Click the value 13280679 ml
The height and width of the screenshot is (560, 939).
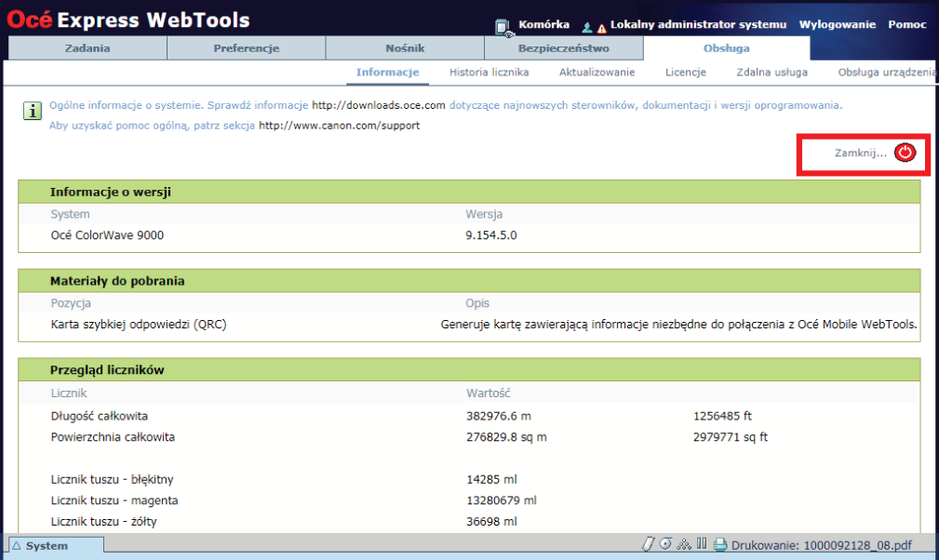[x=502, y=500]
